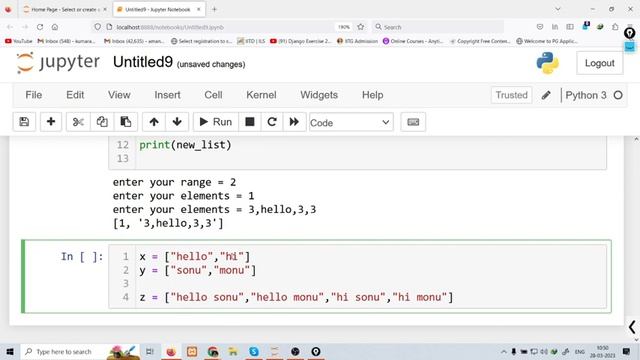Open the File menu
This screenshot has height=360, width=640.
[x=33, y=95]
